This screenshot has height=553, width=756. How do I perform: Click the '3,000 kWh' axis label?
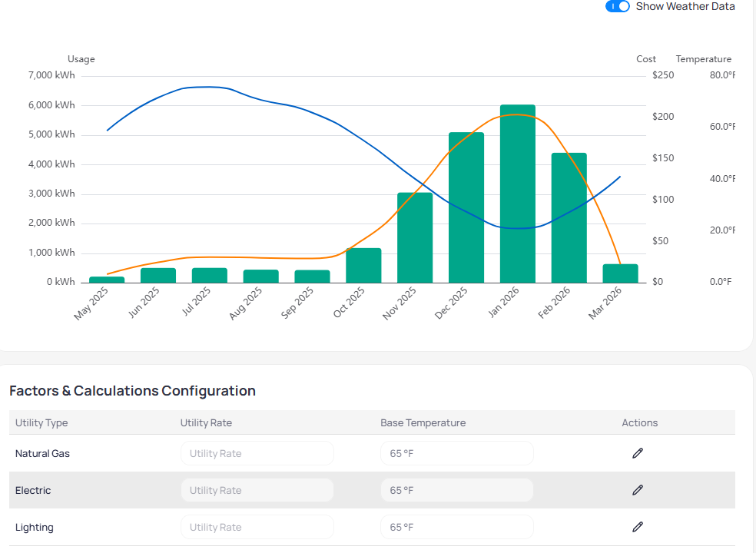[51, 194]
